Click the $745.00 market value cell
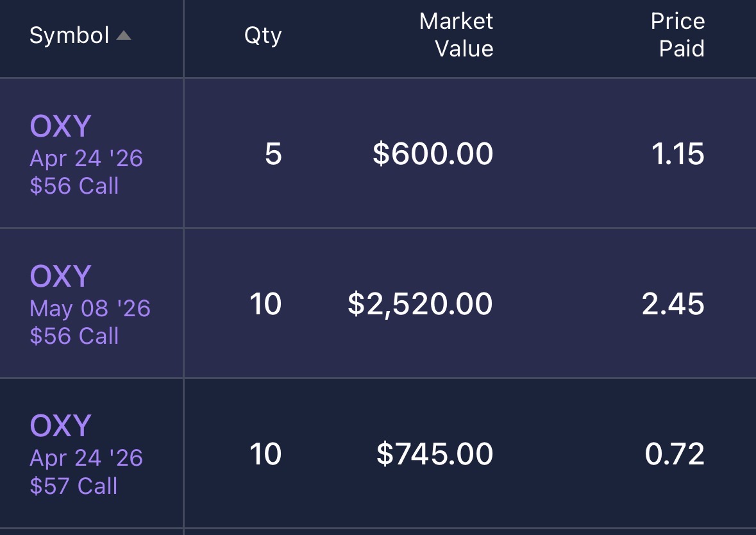This screenshot has height=535, width=756. click(435, 454)
